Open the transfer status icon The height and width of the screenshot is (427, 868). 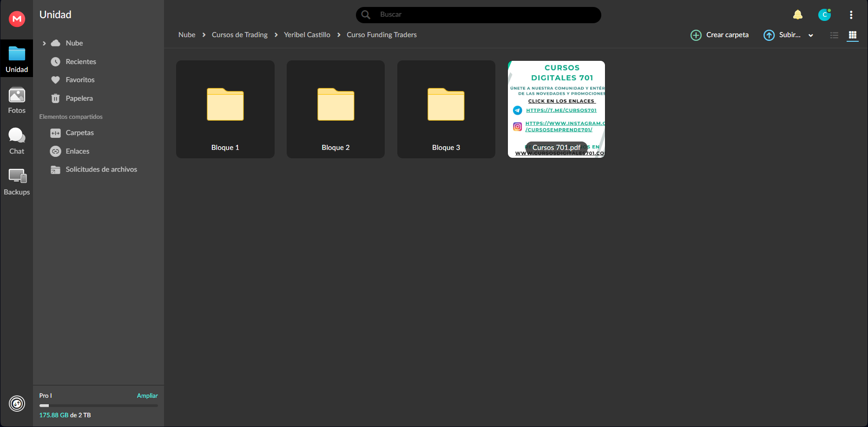point(17,404)
